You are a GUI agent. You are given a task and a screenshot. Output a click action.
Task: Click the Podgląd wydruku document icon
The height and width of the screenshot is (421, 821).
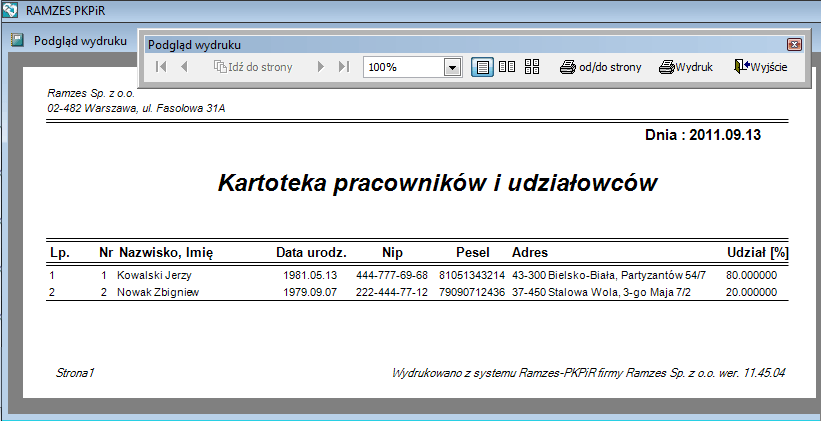tap(18, 40)
